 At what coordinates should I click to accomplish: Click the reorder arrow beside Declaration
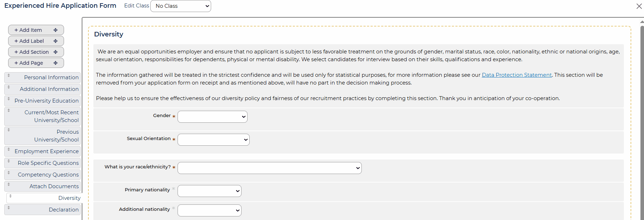click(9, 208)
